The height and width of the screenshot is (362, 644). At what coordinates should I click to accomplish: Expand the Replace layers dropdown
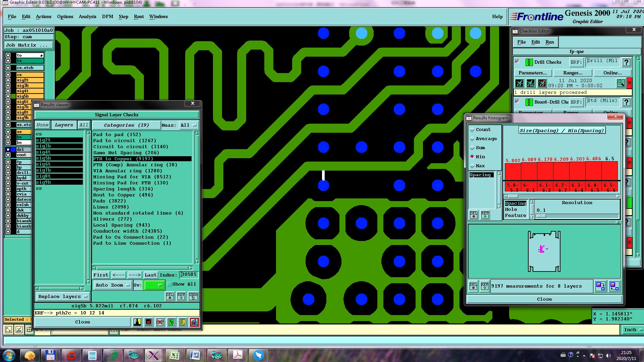62,297
